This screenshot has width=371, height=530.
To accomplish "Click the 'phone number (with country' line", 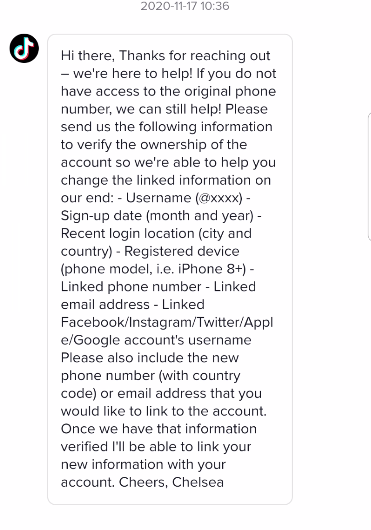I will (x=151, y=376).
